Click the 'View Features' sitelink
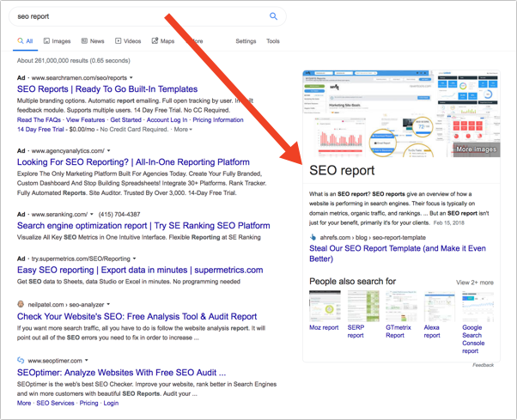Image resolution: width=517 pixels, height=420 pixels. [85, 120]
